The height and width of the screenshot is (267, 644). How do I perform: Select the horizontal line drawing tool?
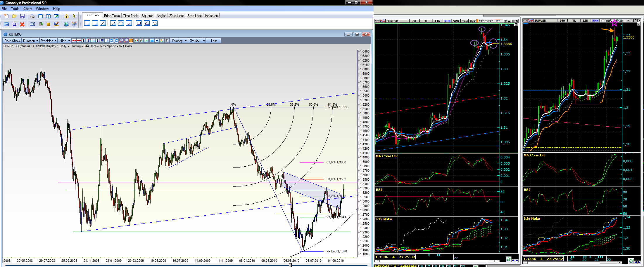coord(87,23)
